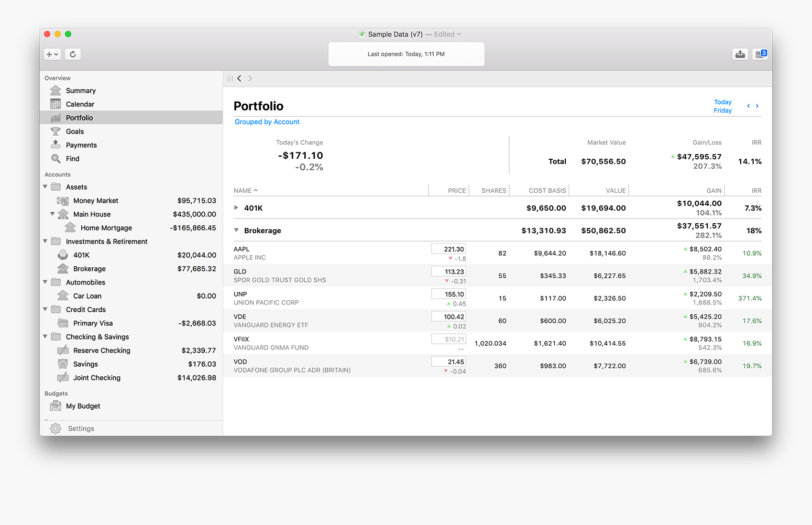Go to next date with blue arrow
Image resolution: width=812 pixels, height=525 pixels.
click(757, 106)
